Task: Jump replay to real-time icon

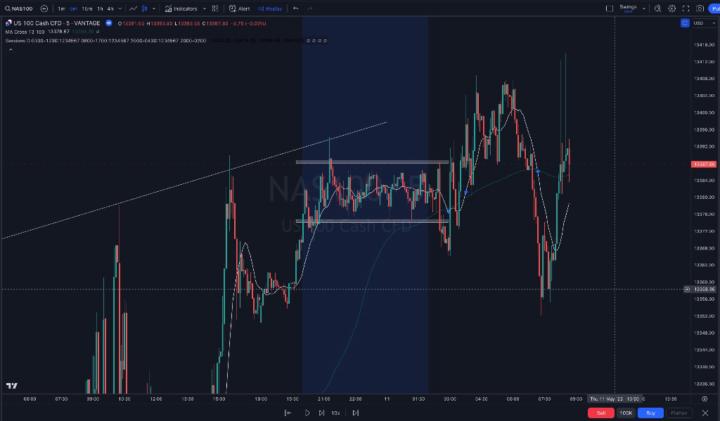Action: click(x=355, y=413)
